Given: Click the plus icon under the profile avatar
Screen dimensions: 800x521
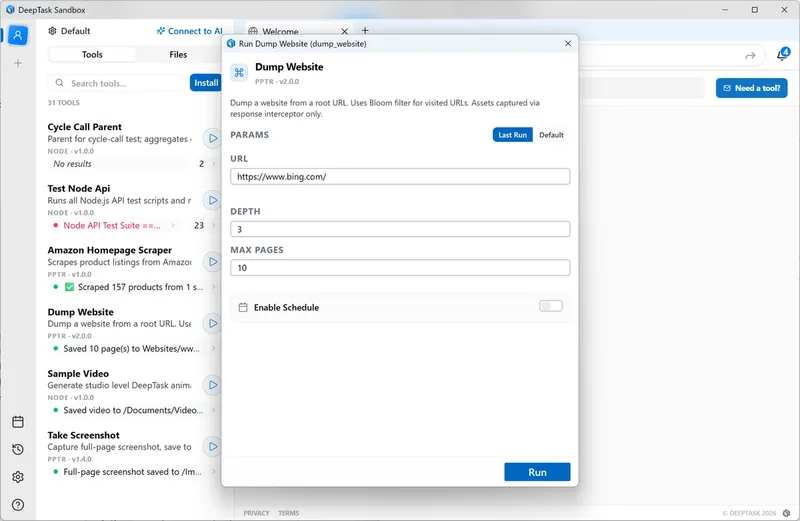Looking at the screenshot, I should 18,63.
